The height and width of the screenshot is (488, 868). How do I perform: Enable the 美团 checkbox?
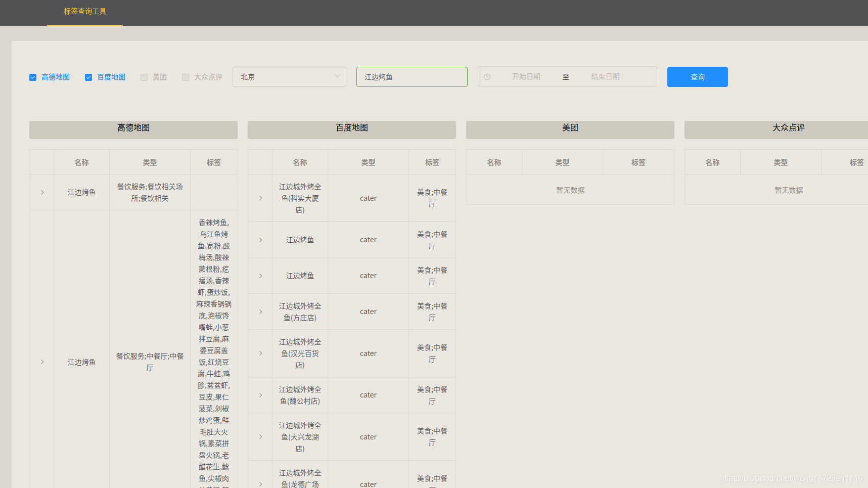pyautogui.click(x=144, y=77)
